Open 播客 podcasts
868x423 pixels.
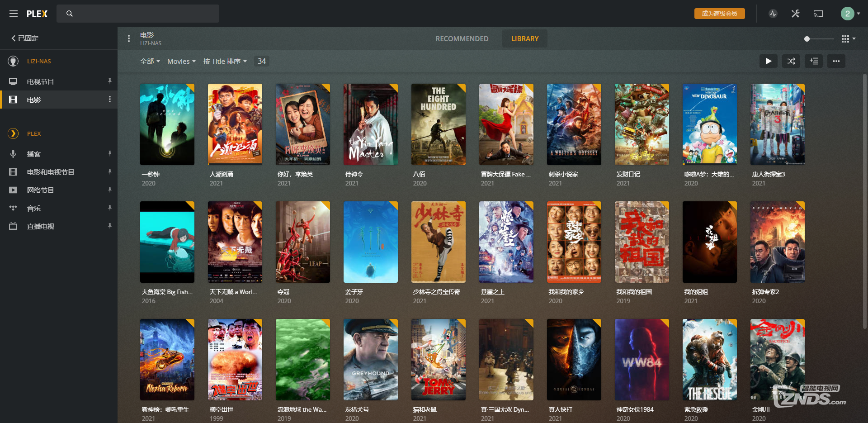(34, 154)
